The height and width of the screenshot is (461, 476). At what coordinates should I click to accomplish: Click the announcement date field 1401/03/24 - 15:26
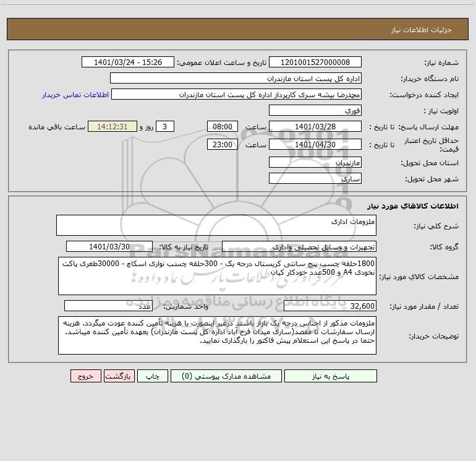click(128, 62)
